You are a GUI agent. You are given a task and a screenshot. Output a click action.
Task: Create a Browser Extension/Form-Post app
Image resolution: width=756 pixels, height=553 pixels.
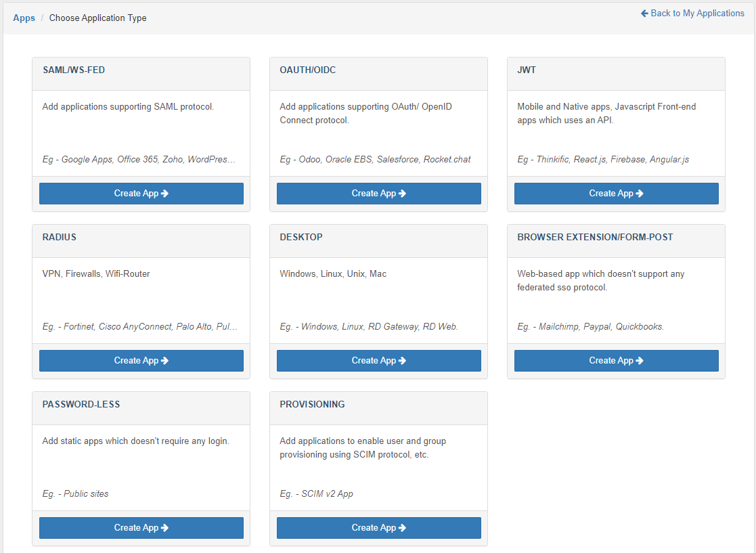click(616, 361)
